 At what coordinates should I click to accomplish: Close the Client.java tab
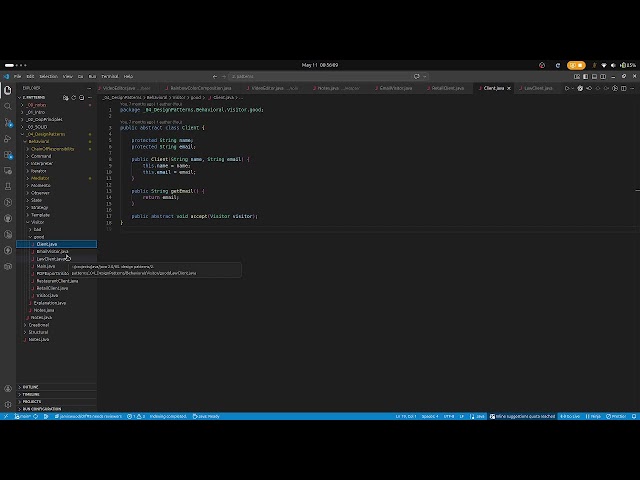click(509, 88)
